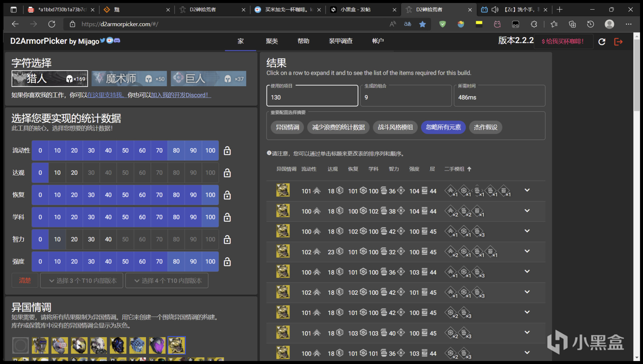Toggle the lock for 学科 stat
This screenshot has width=643, height=364.
click(227, 217)
